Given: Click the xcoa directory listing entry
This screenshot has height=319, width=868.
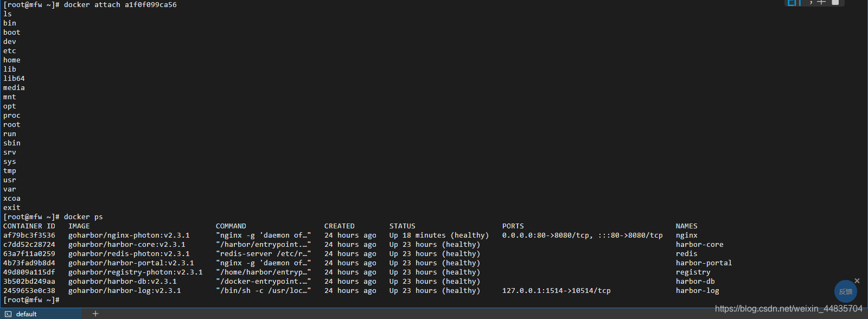Looking at the screenshot, I should [x=12, y=199].
